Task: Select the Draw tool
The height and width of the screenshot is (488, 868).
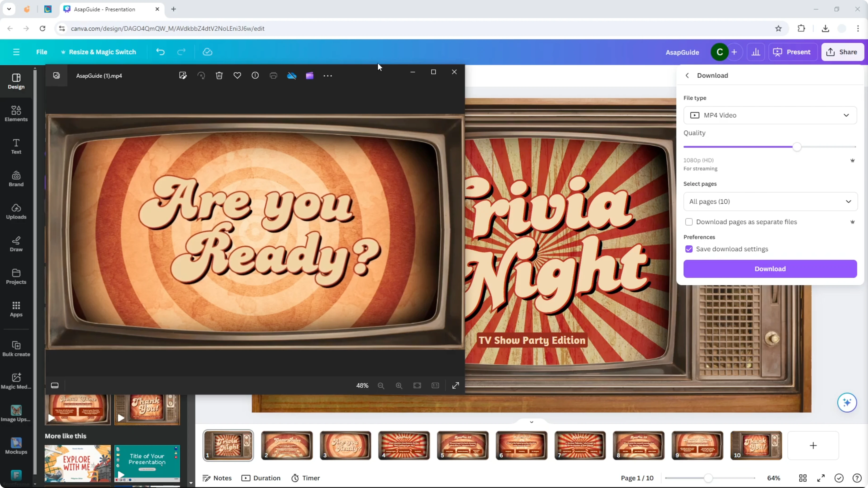Action: pyautogui.click(x=16, y=244)
